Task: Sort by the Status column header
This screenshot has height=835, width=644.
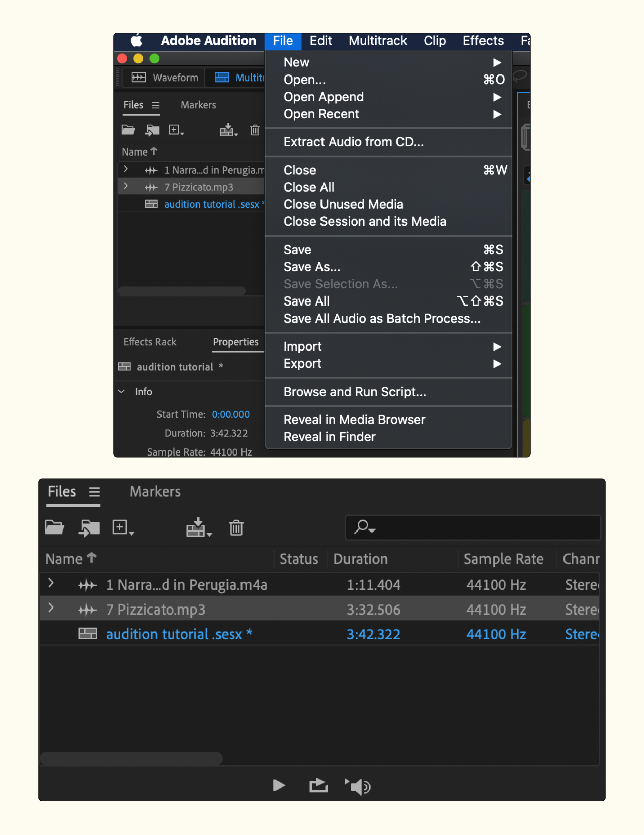Action: (299, 559)
